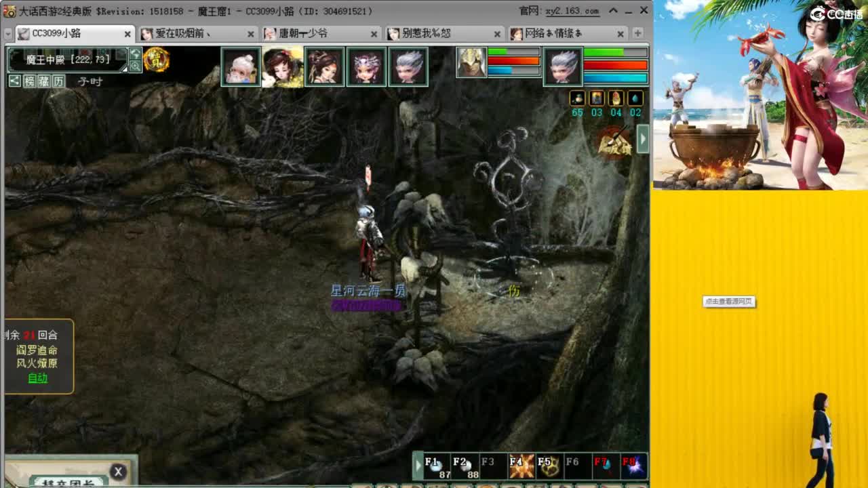This screenshot has width=868, height=488.
Task: Click the buff icon labeled 65
Action: [x=577, y=98]
